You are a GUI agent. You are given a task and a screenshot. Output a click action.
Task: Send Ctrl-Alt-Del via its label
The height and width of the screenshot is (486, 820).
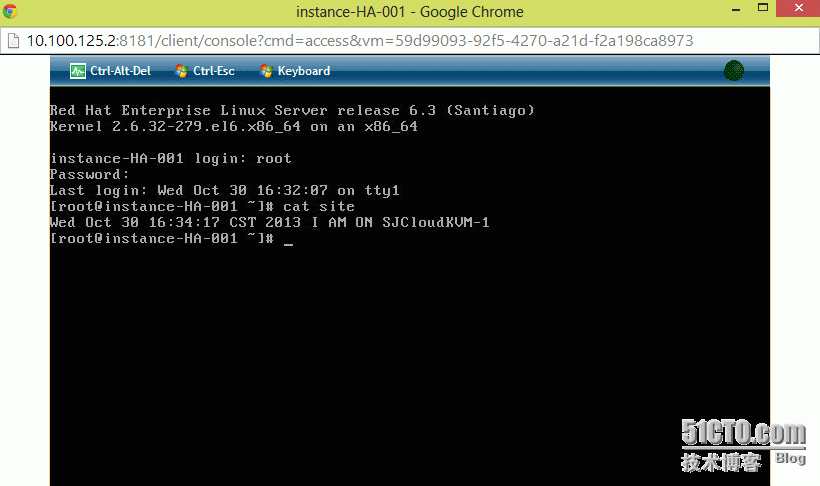point(120,71)
